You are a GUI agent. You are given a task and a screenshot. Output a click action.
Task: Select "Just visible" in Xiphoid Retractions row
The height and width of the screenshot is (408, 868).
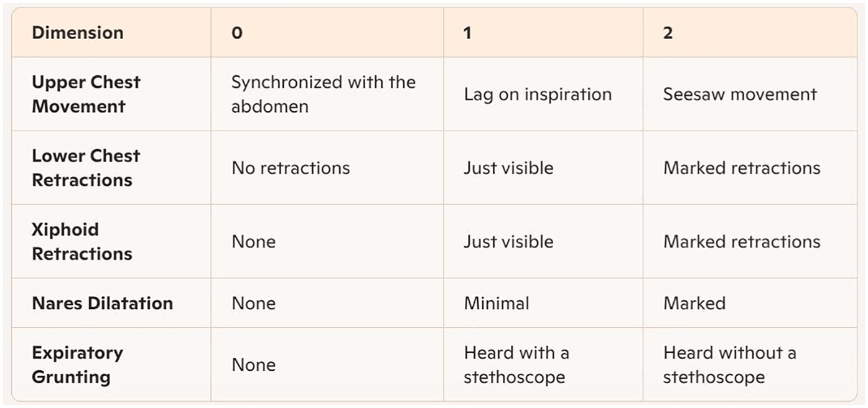tap(508, 241)
